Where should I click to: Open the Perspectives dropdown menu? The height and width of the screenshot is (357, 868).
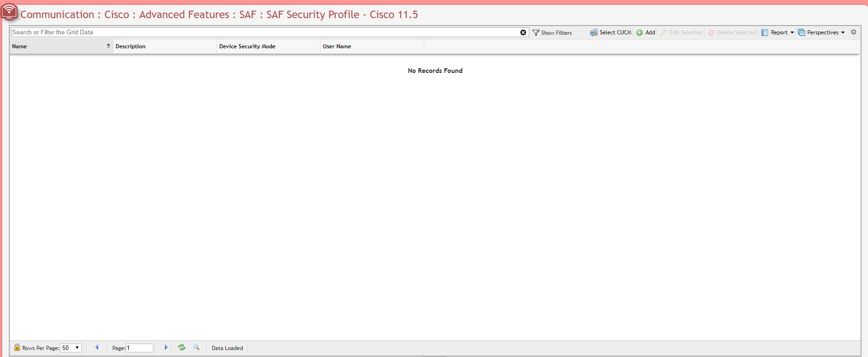tap(822, 32)
